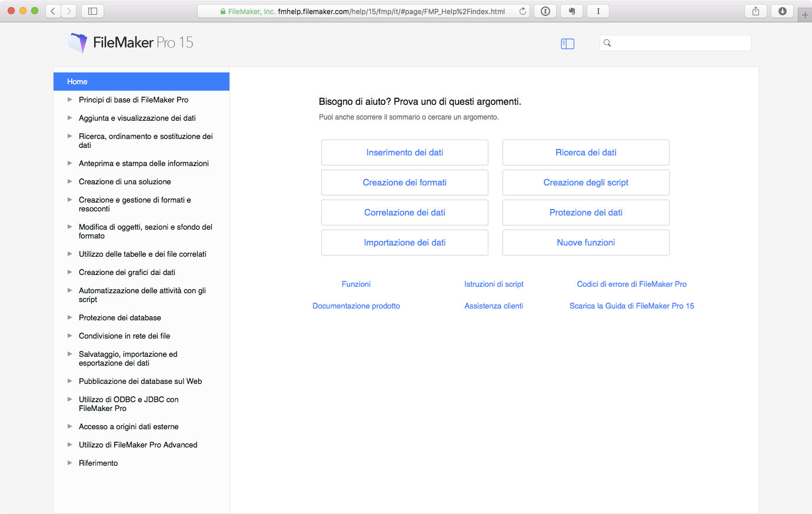The image size is (812, 514).
Task: Click the 'Ricerca dei dati' button
Action: (586, 152)
